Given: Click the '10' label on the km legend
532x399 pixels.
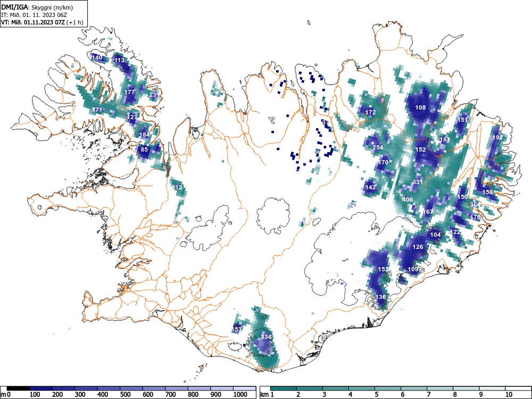Looking at the screenshot, I should point(509,395).
